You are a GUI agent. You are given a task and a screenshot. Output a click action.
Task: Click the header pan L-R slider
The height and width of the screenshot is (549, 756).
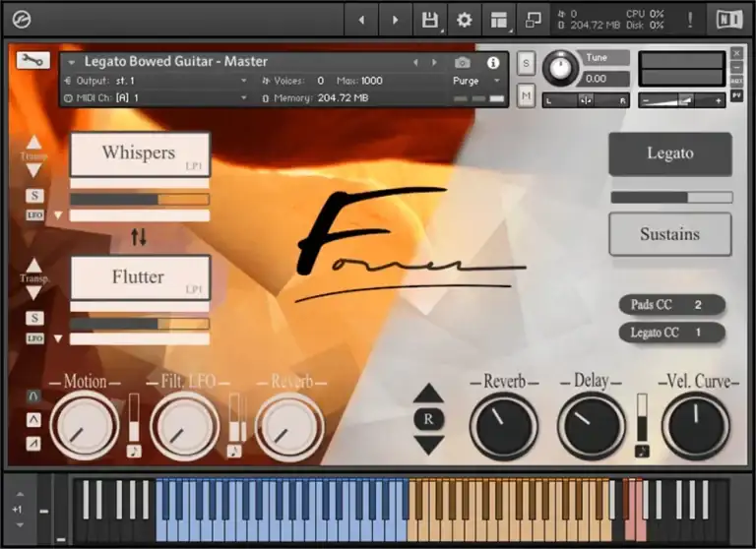click(x=586, y=100)
